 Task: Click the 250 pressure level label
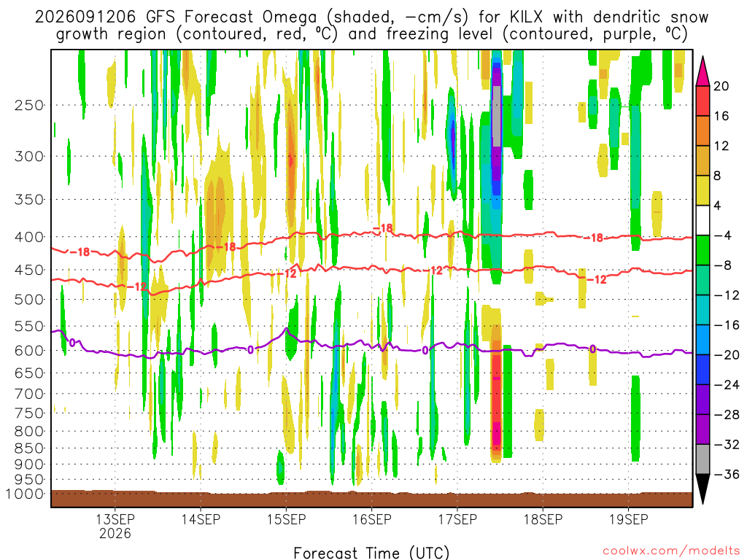coord(29,105)
